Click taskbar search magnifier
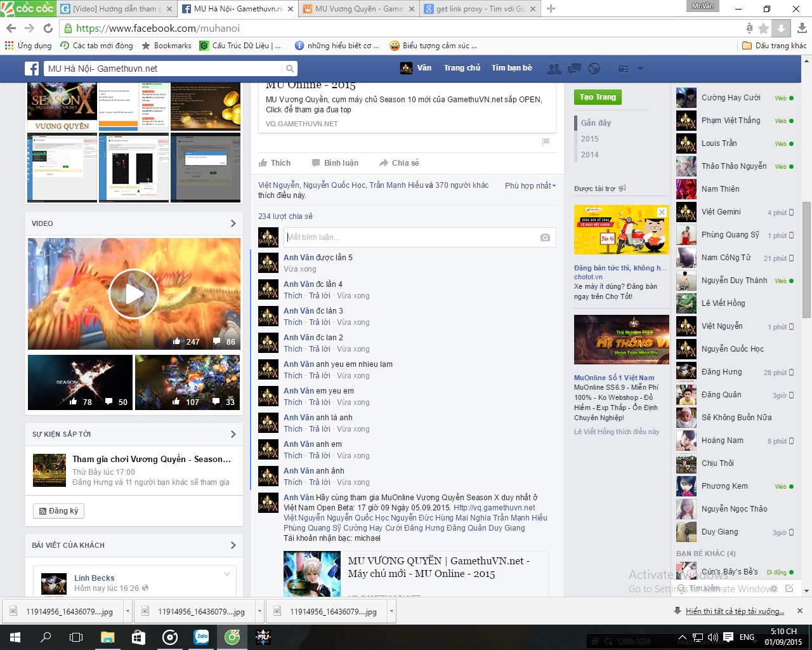 [46, 637]
